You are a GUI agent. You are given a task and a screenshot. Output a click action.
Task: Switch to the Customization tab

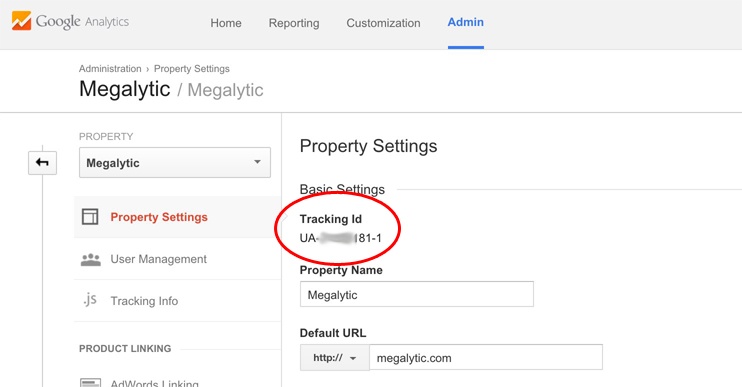coord(383,23)
